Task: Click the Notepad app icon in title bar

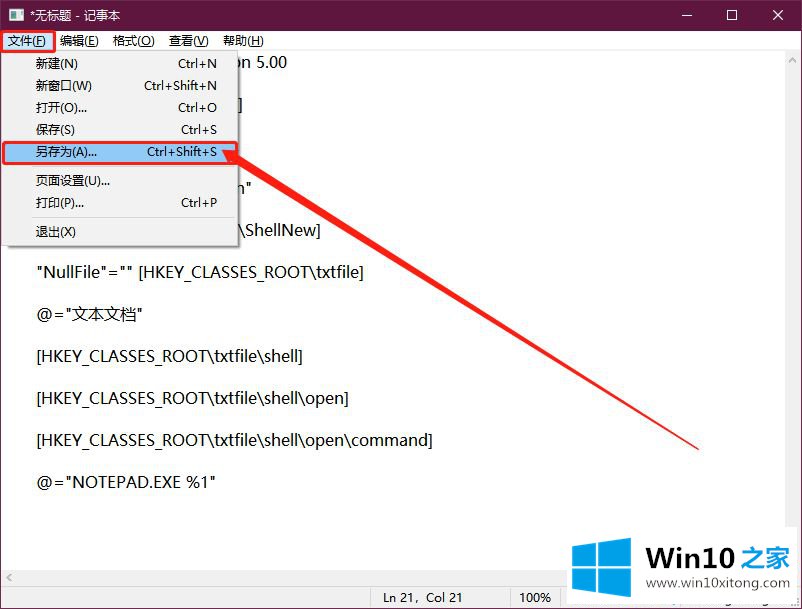Action: pyautogui.click(x=16, y=15)
